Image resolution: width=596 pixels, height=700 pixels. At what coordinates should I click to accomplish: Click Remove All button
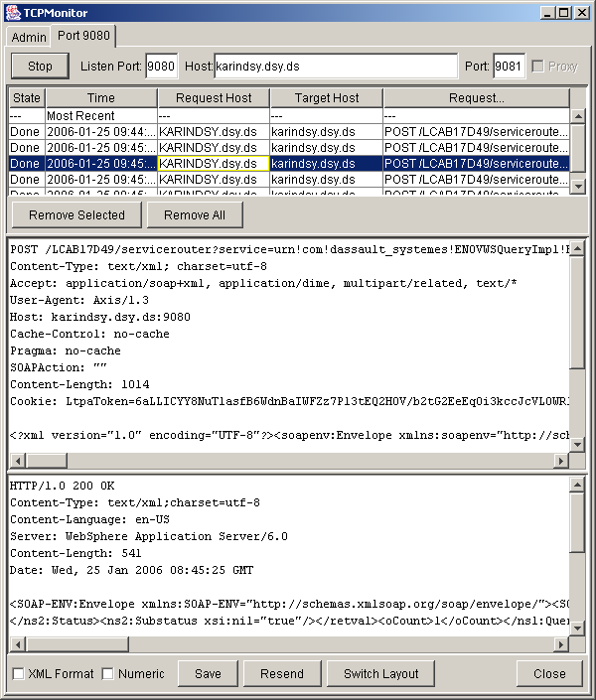click(195, 214)
